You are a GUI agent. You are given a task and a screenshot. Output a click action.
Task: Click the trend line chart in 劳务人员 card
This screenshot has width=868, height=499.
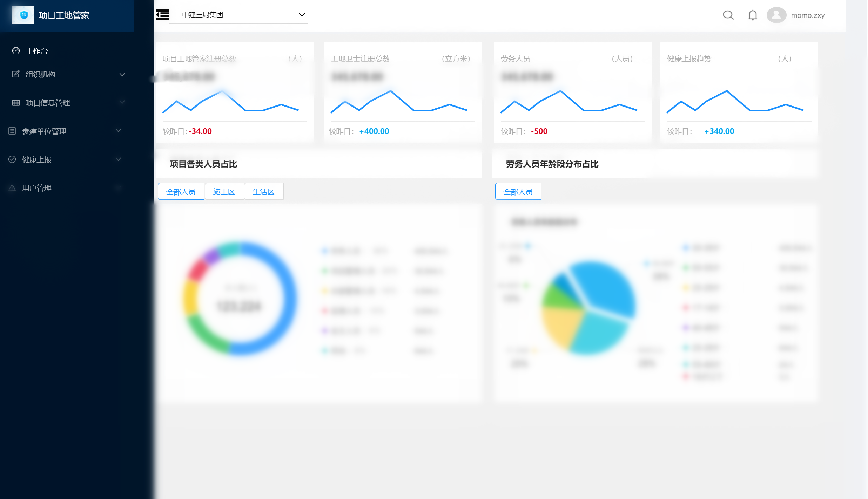(568, 102)
